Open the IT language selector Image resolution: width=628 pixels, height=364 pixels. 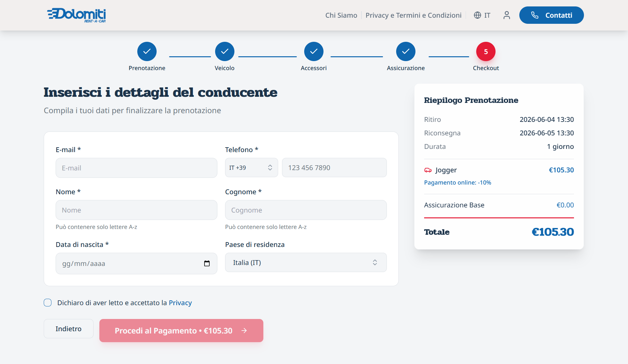click(x=482, y=15)
